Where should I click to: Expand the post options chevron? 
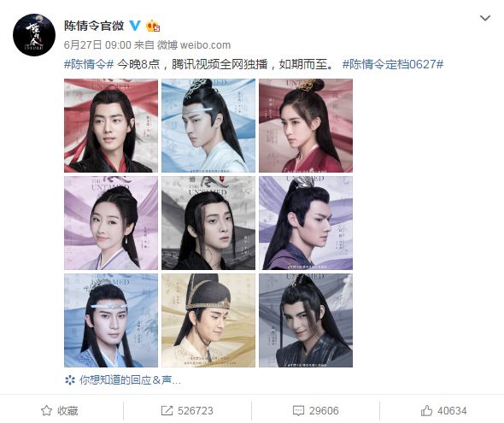485,18
